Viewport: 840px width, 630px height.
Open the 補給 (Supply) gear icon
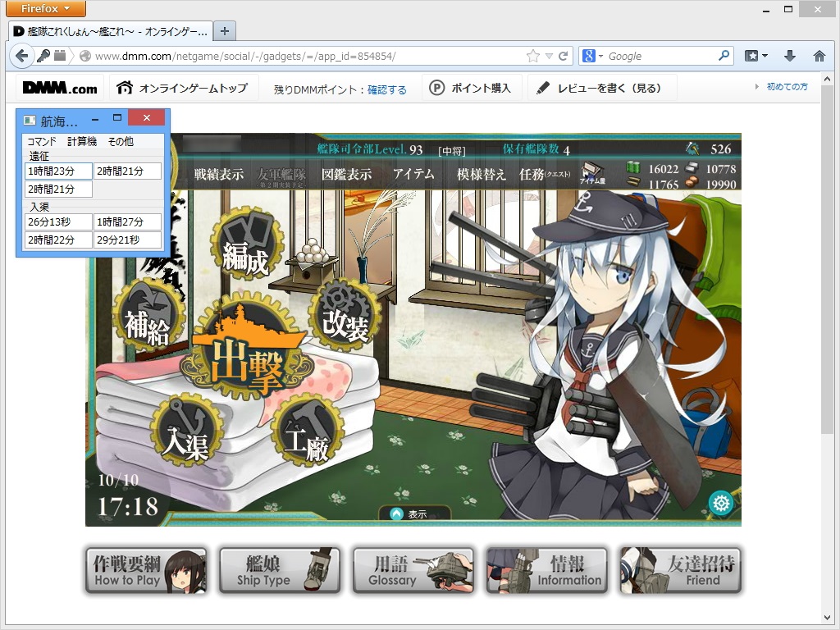click(149, 316)
